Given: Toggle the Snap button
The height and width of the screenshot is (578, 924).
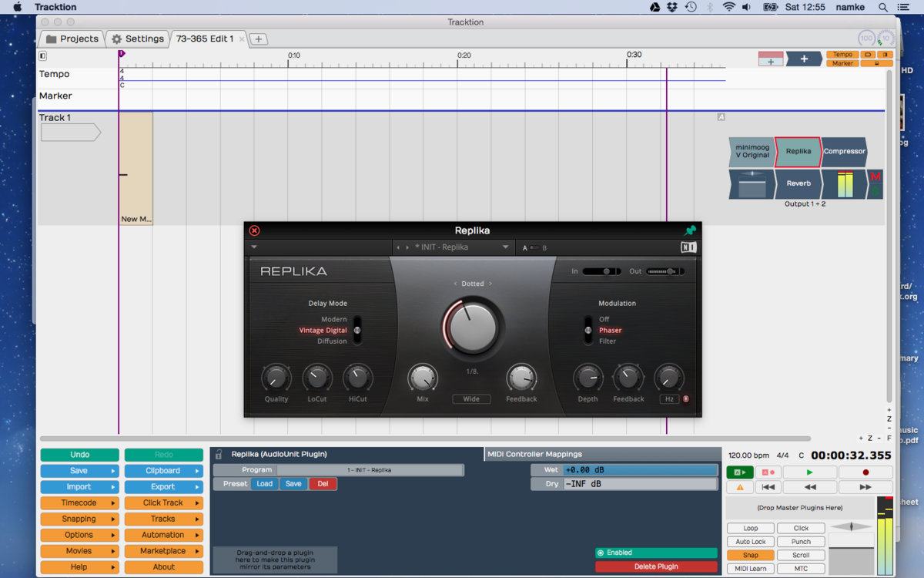Looking at the screenshot, I should (x=750, y=555).
